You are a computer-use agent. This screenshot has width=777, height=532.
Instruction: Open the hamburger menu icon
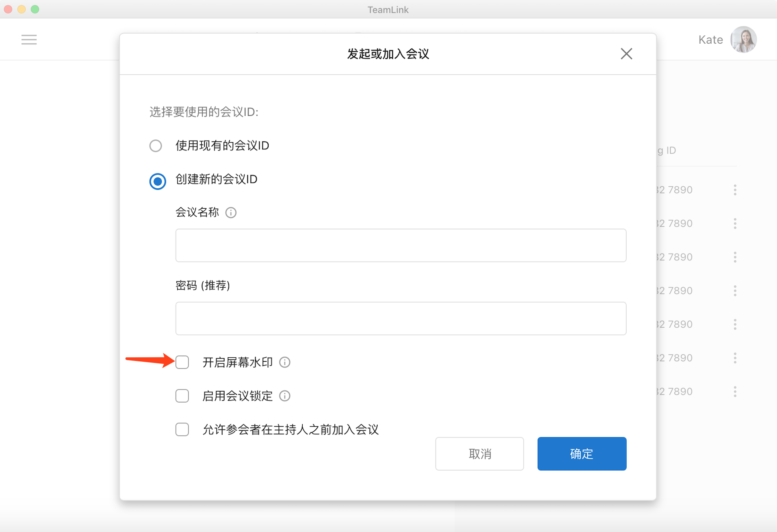pos(29,39)
